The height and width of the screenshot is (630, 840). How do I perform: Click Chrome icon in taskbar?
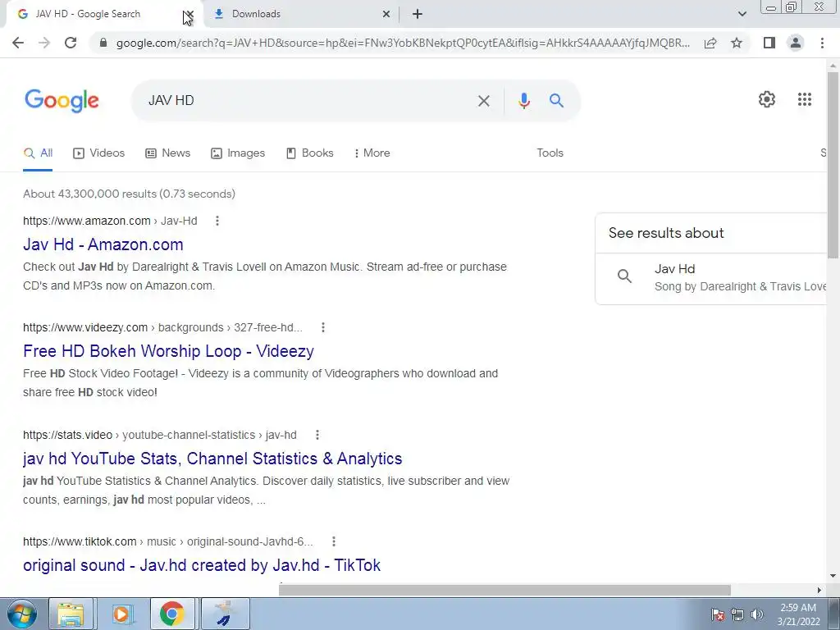tap(171, 614)
